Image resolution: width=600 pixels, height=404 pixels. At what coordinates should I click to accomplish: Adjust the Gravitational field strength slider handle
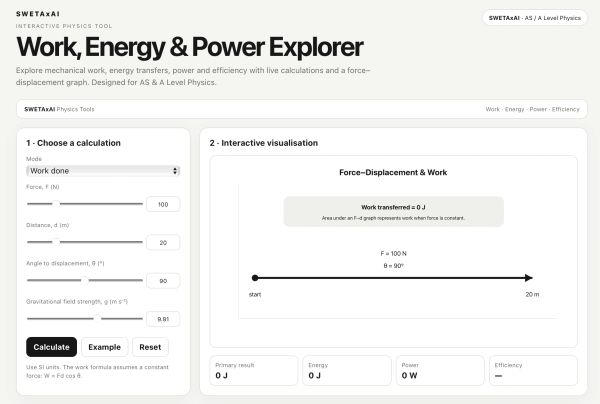pos(98,319)
